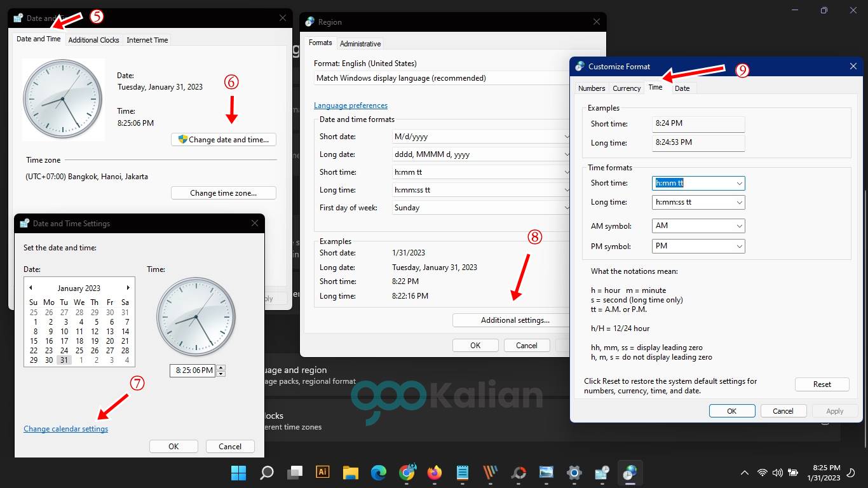Cancel the Customize Format dialog

783,411
